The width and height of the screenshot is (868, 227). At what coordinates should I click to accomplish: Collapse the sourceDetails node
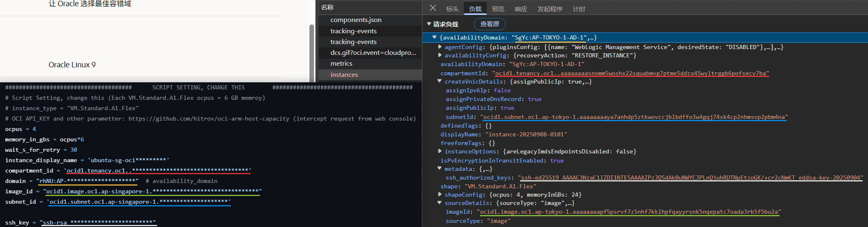pyautogui.click(x=440, y=203)
